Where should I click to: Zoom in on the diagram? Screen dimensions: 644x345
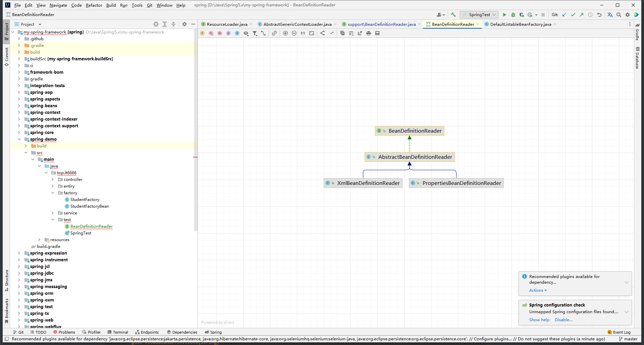pos(285,33)
